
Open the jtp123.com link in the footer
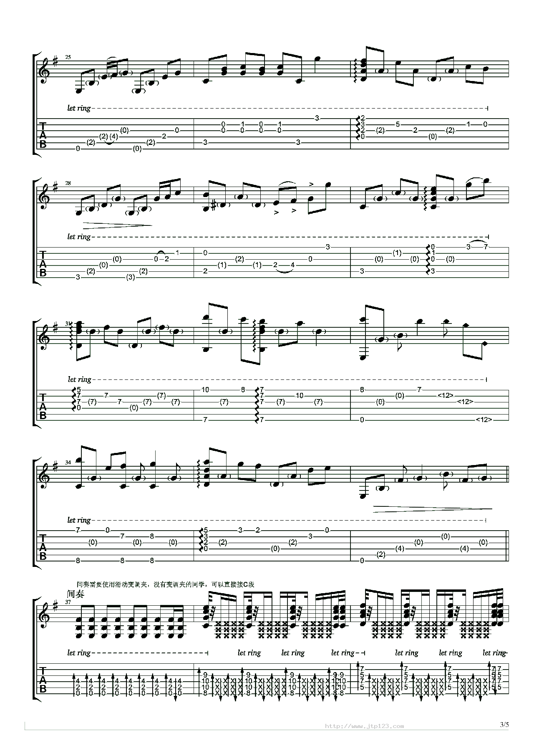pyautogui.click(x=364, y=726)
